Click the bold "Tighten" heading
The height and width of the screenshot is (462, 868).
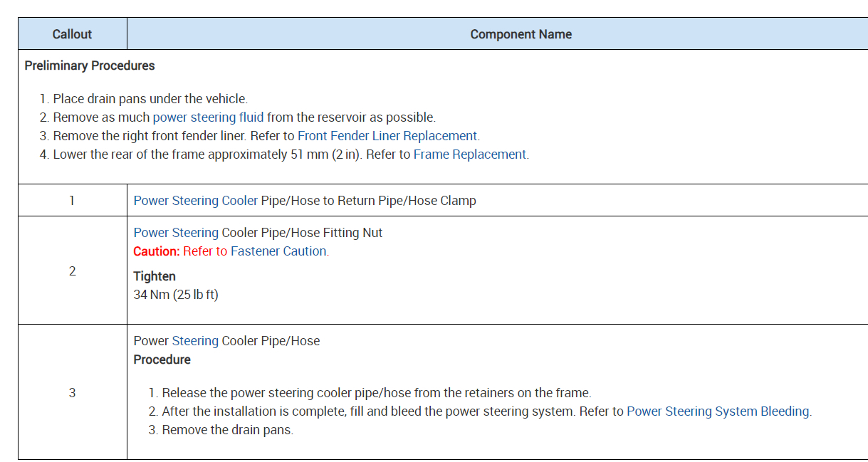(x=155, y=276)
